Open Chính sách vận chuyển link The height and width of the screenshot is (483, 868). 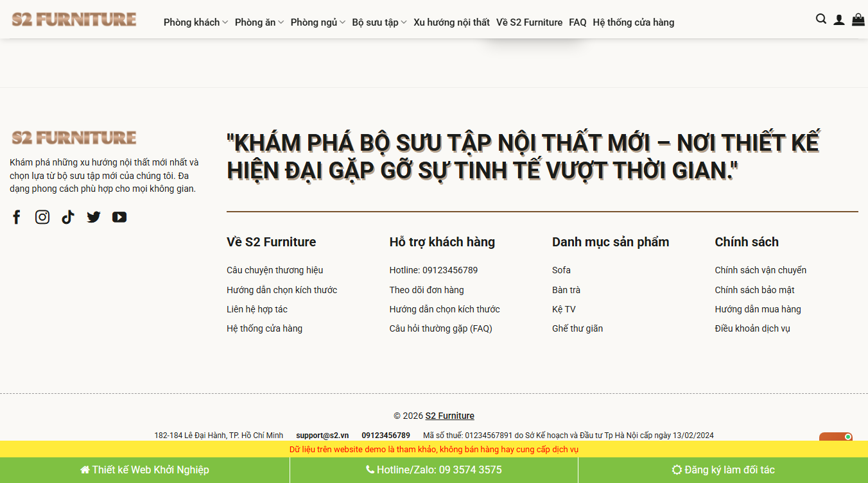pyautogui.click(x=761, y=270)
